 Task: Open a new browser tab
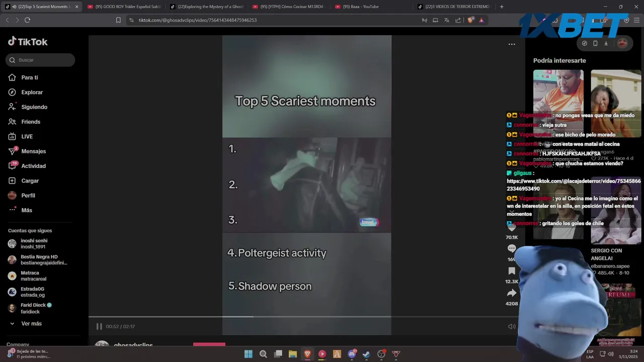[x=502, y=7]
